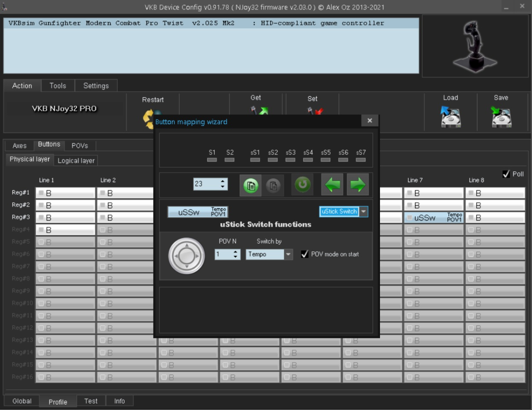Image resolution: width=532 pixels, height=410 pixels.
Task: Select the Logical layer tab
Action: tap(76, 160)
